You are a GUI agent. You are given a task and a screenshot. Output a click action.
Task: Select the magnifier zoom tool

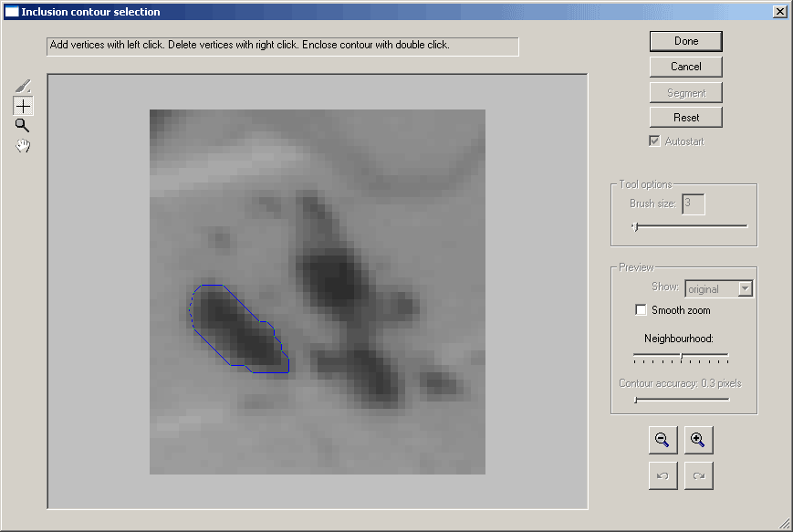[23, 126]
